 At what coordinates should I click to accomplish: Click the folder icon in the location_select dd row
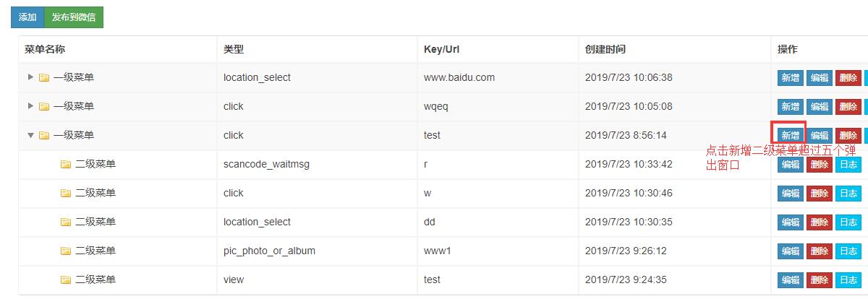tap(66, 222)
